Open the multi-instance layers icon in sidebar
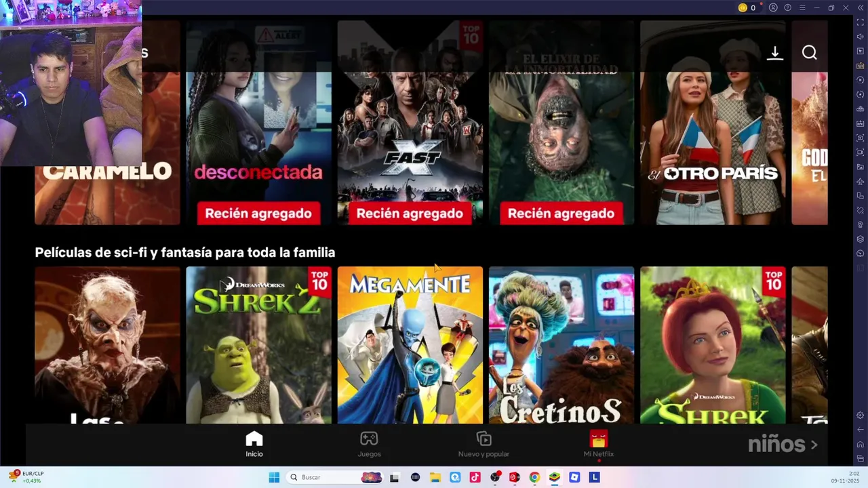868x488 pixels. pyautogui.click(x=861, y=239)
